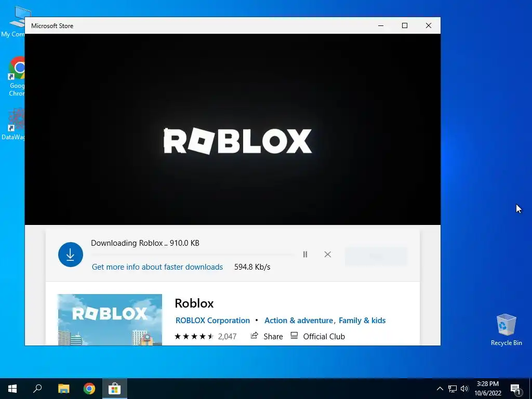Open ROBLOX Corporation publisher link

pyautogui.click(x=212, y=320)
